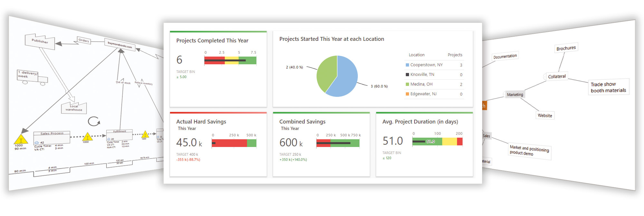Click the Projects Completed This Year bullet chart
Image resolution: width=644 pixels, height=216 pixels.
[230, 60]
